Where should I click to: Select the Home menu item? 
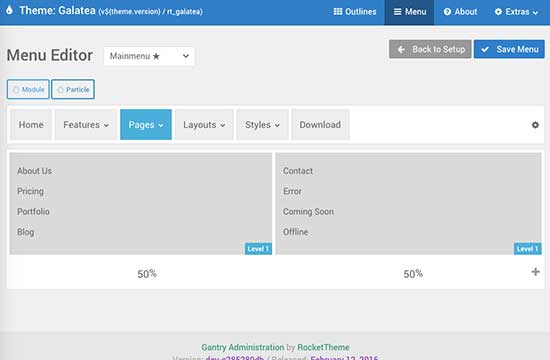click(x=31, y=125)
